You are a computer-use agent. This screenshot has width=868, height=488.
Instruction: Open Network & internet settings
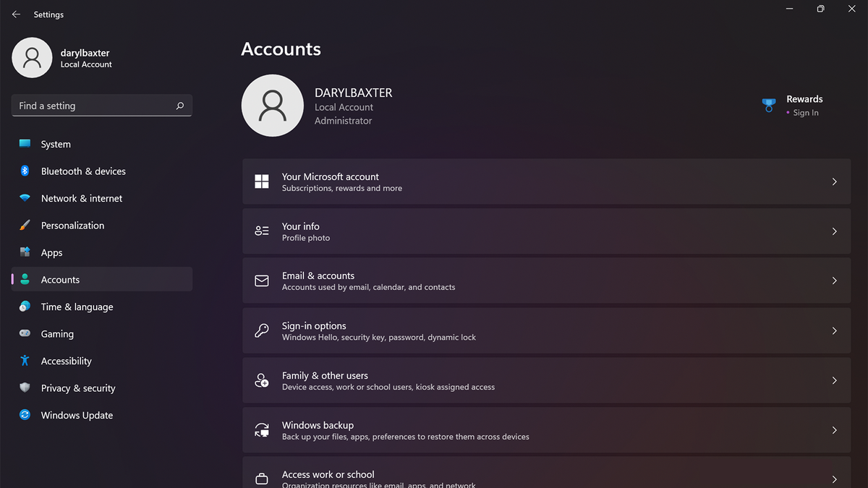click(82, 198)
